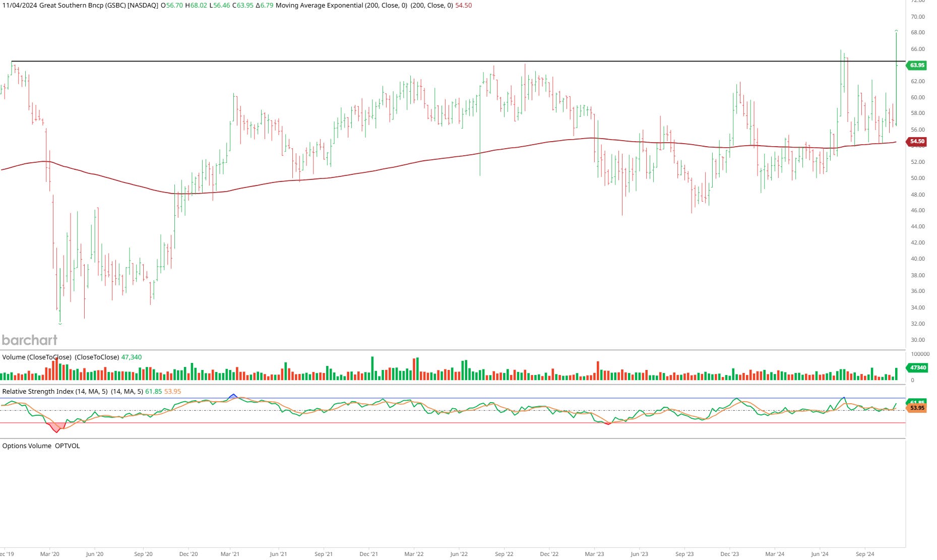Click the Sep '23 date axis label

tap(684, 554)
